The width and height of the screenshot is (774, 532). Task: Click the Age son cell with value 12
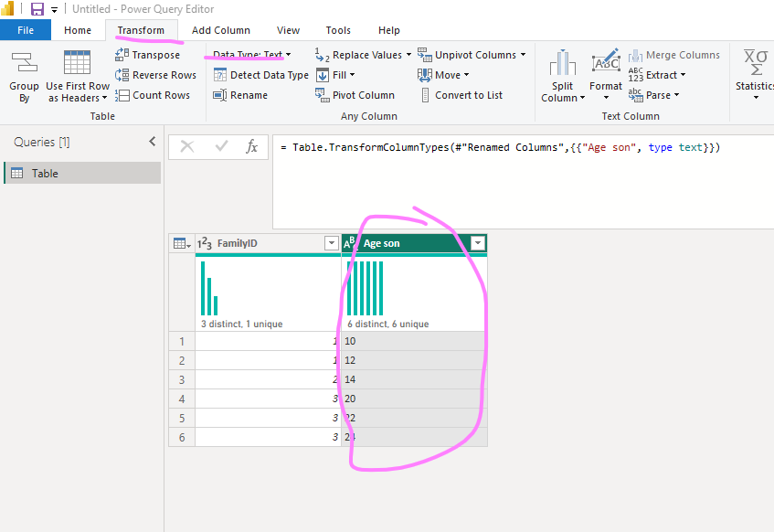[x=414, y=360]
